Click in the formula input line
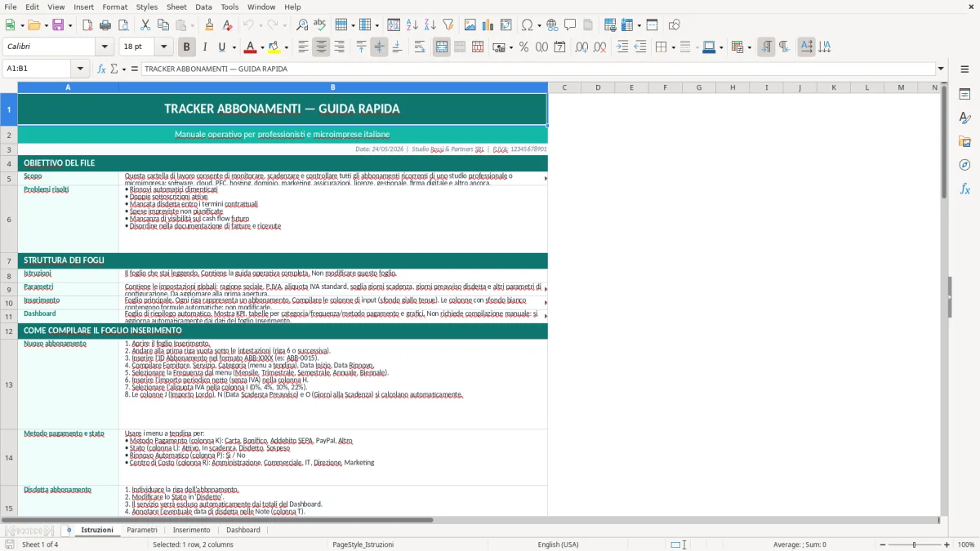 (537, 69)
